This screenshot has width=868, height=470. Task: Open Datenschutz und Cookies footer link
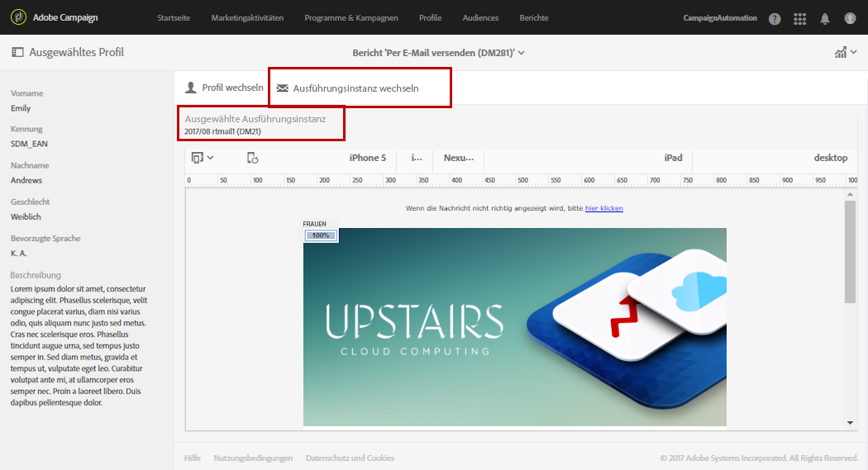[x=350, y=458]
